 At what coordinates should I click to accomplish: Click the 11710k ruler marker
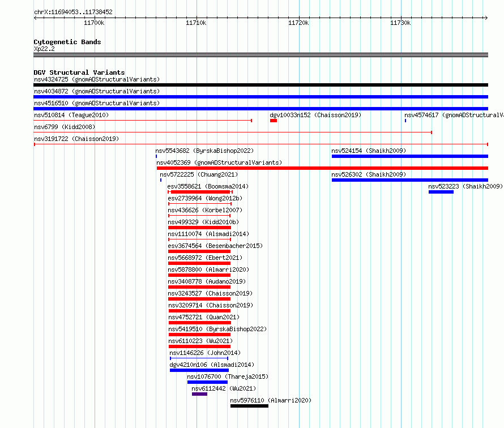(196, 23)
